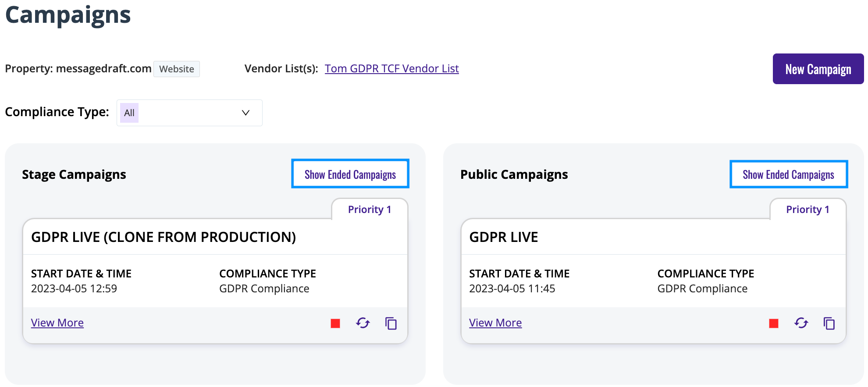Click the start date 2023-04-05 11:45
Screen dimensions: 868x387
pos(512,288)
